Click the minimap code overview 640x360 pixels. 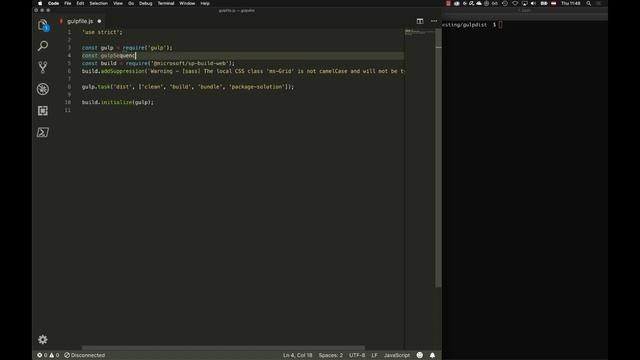[420, 33]
